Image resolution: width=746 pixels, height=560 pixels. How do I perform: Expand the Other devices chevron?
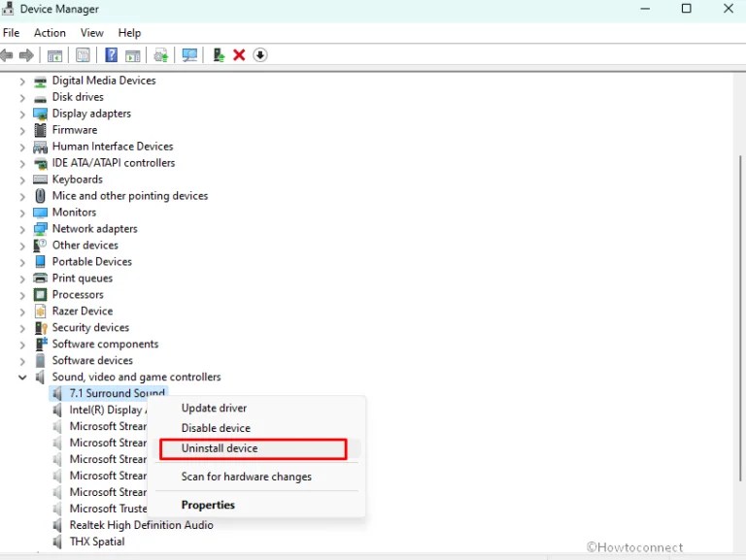click(22, 246)
